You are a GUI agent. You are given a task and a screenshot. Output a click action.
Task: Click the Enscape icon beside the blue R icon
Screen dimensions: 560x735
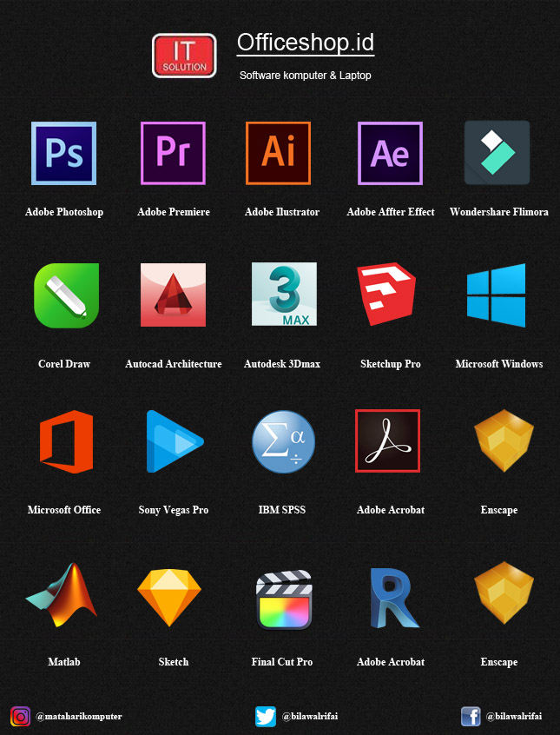click(504, 593)
